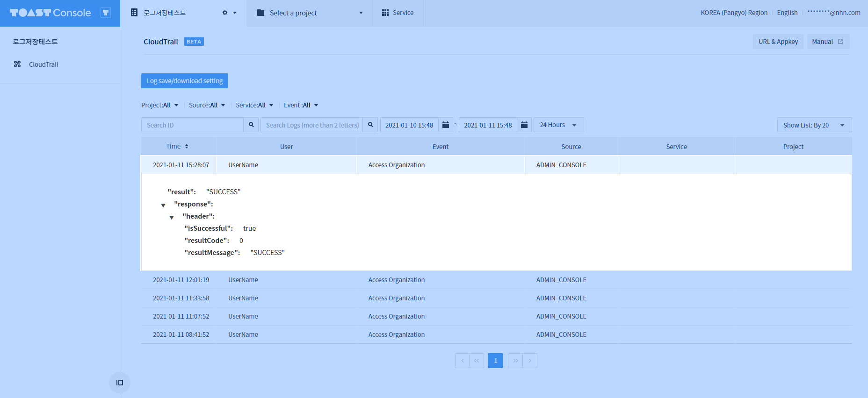Select the 2021-01-11 15:28:07 log row
The width and height of the screenshot is (868, 398).
click(x=496, y=165)
